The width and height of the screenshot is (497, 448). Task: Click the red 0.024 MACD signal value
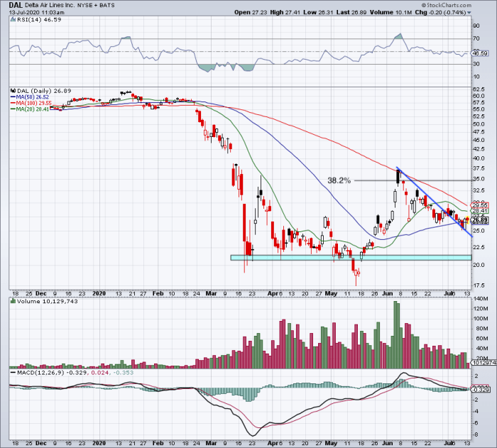(99, 373)
